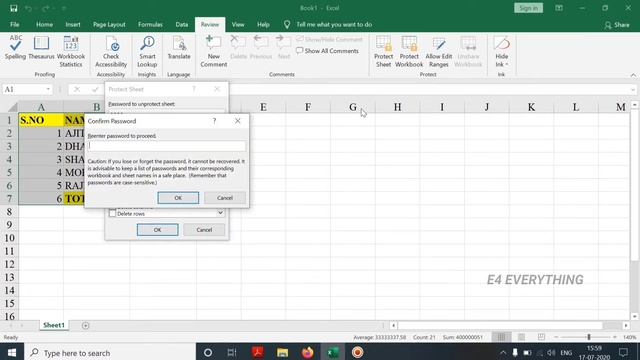Cancel the Protect Sheet dialog
Viewport: 640px width, 360px height.
coord(204,230)
